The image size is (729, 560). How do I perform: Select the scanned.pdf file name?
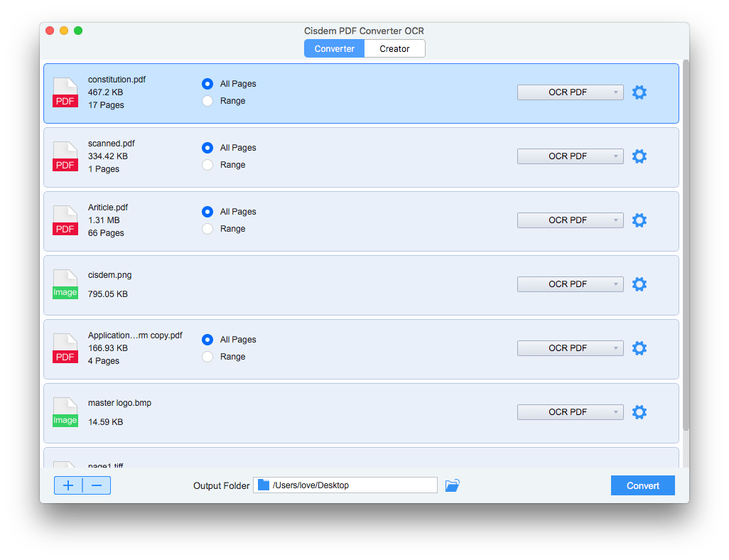pyautogui.click(x=112, y=144)
